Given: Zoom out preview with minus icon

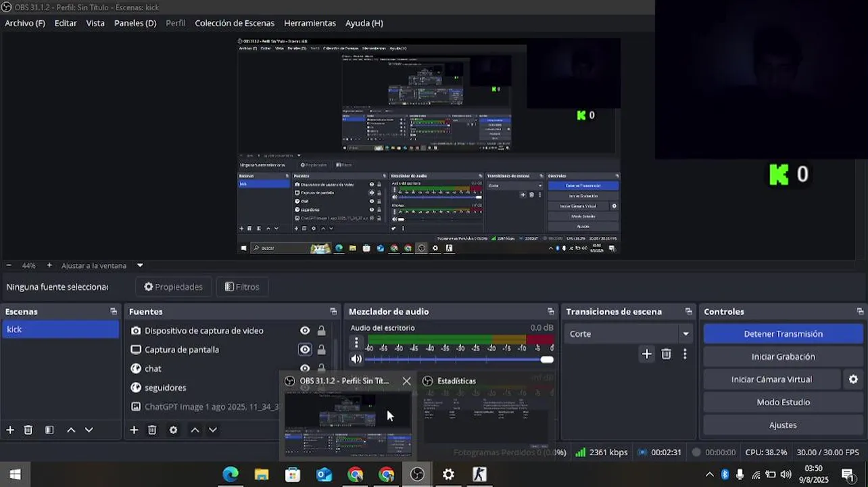Looking at the screenshot, I should point(9,266).
